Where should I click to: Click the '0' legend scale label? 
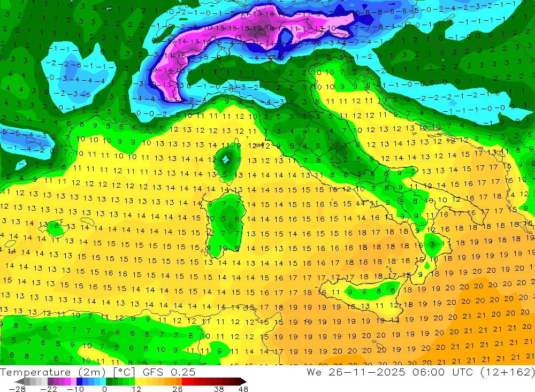pyautogui.click(x=104, y=389)
